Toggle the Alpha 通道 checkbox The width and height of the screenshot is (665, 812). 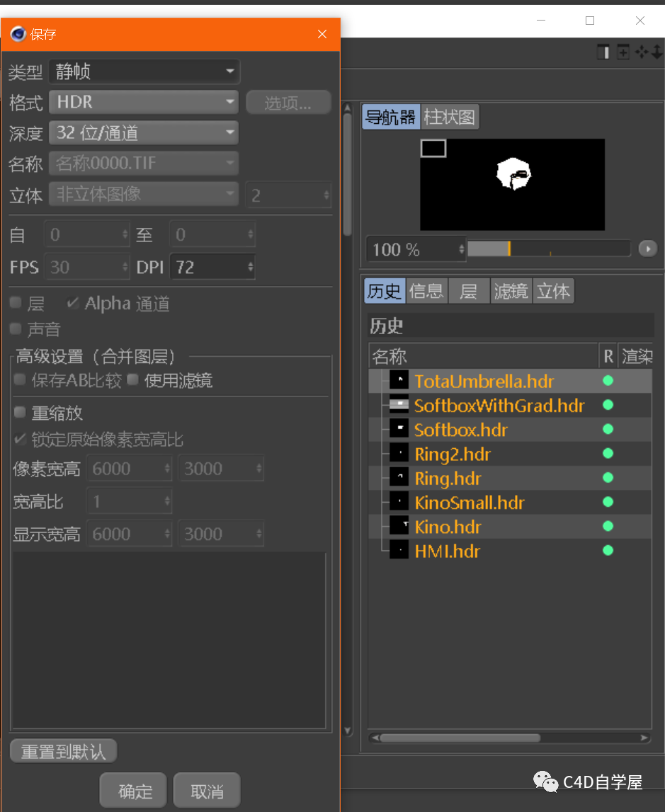(x=73, y=303)
